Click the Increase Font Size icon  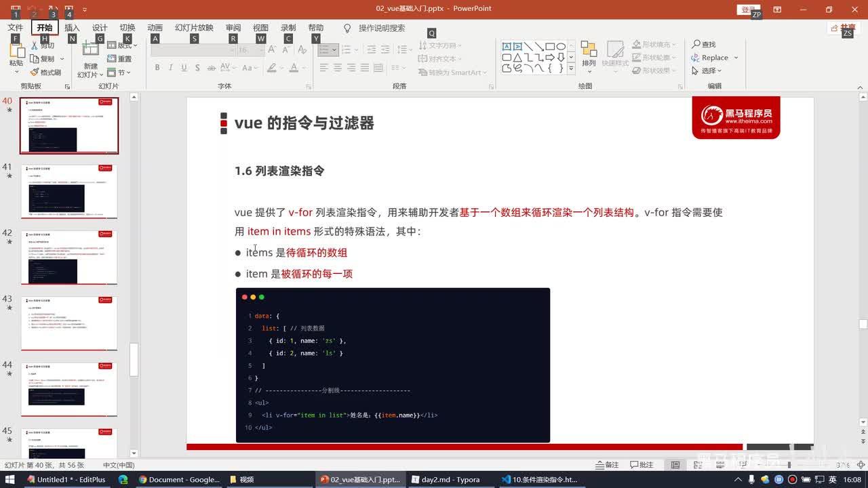pyautogui.click(x=271, y=49)
